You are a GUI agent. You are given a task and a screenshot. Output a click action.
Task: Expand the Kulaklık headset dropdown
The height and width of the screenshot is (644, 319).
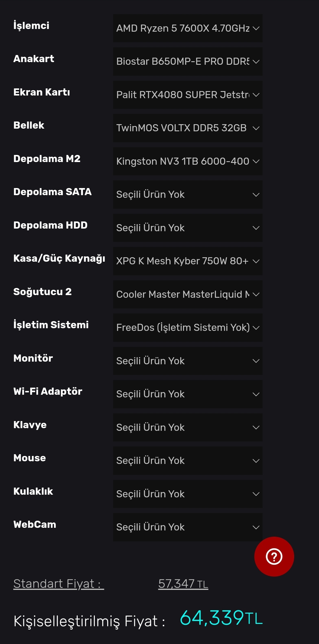point(188,494)
